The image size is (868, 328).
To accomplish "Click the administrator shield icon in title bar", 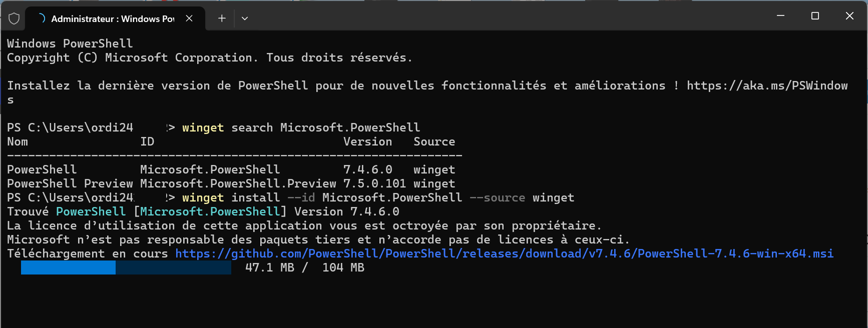I will (x=14, y=18).
